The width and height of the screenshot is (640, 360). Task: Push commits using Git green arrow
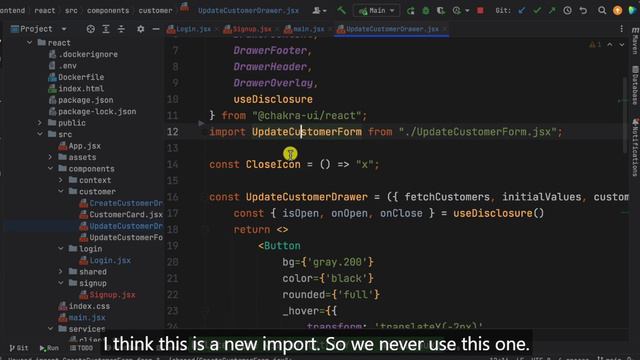(552, 11)
